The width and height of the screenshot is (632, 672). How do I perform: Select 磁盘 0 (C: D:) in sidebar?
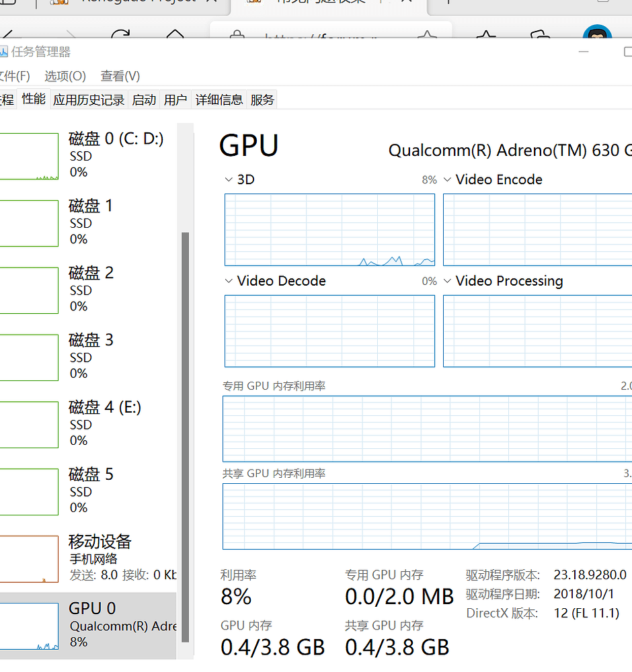coord(88,156)
